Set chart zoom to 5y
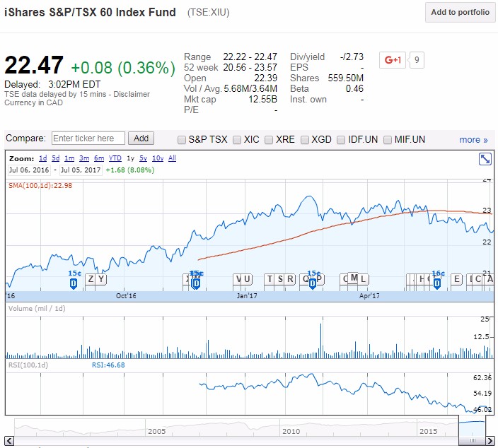 143,158
